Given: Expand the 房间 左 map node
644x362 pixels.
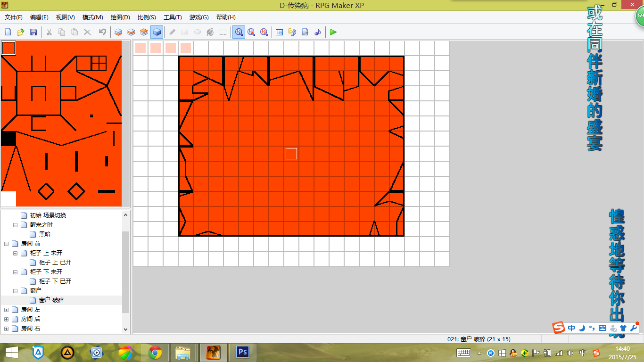Looking at the screenshot, I should (6, 310).
